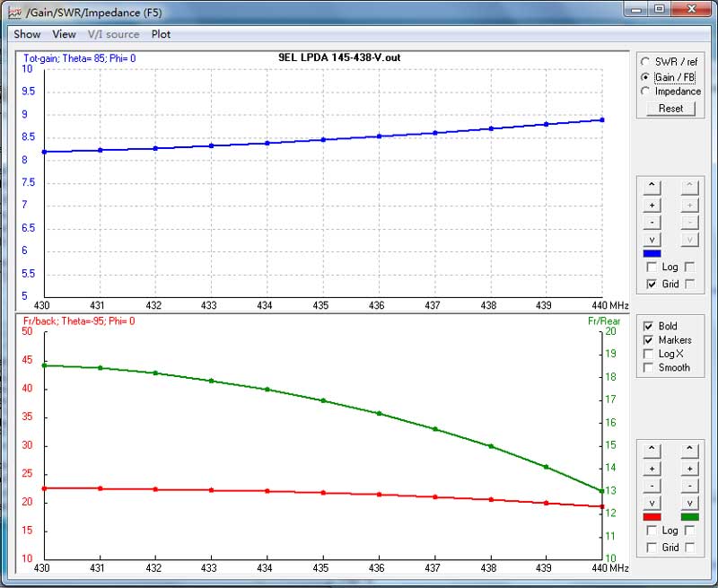Click the greyed-out down-arrow button in the upper graph controls
The image size is (718, 588).
(689, 240)
